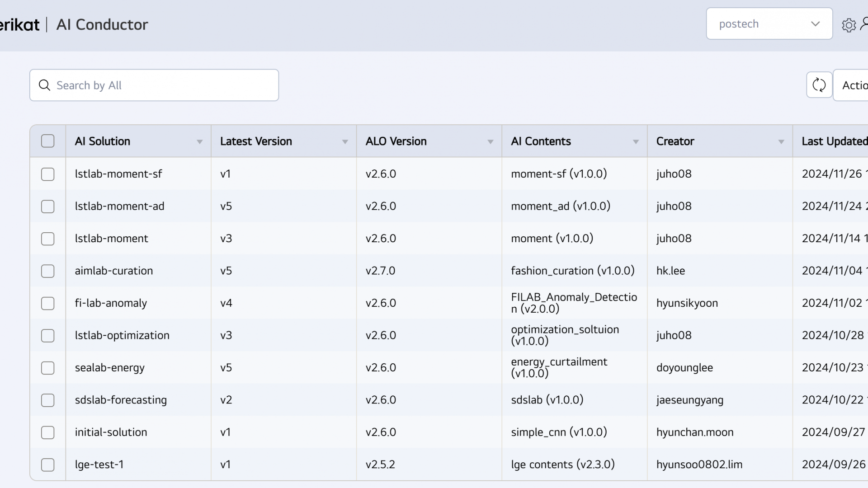Select the sdslab-forecasting solution name
The height and width of the screenshot is (488, 868).
coord(121,400)
